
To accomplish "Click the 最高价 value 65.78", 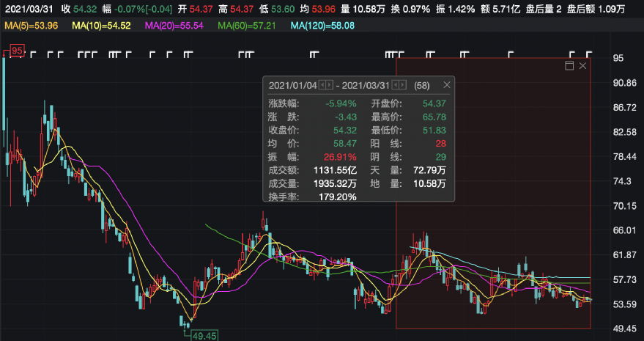I will point(434,117).
